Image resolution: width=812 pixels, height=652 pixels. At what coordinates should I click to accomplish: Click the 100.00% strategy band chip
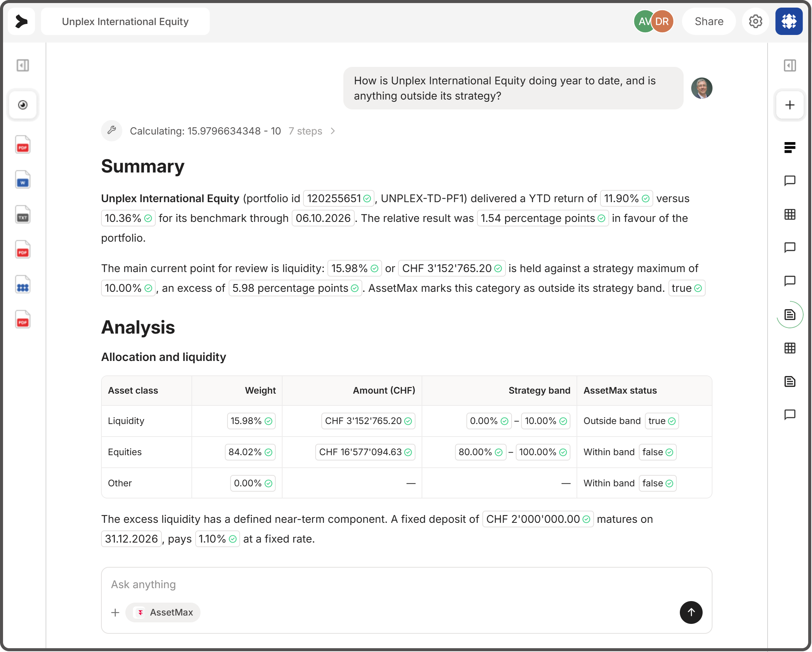coord(543,452)
